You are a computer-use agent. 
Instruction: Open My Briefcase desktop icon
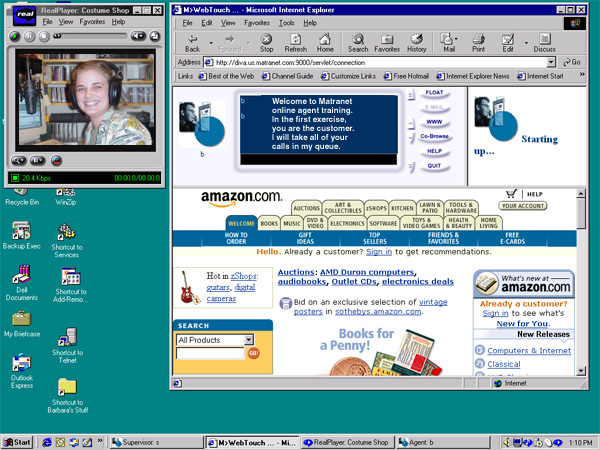[22, 324]
